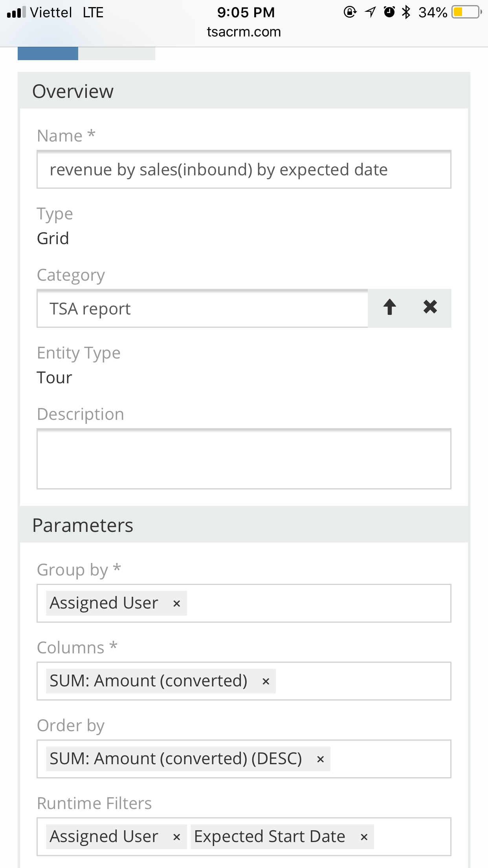The height and width of the screenshot is (868, 488).
Task: Tap the blue button at top
Action: coord(48,53)
